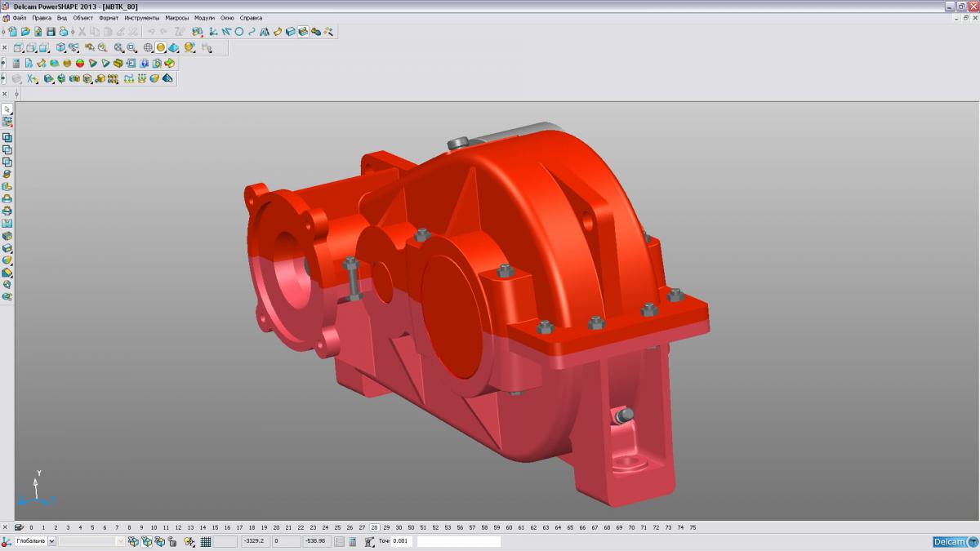
Task: Open the Объект menu
Action: [x=82, y=17]
